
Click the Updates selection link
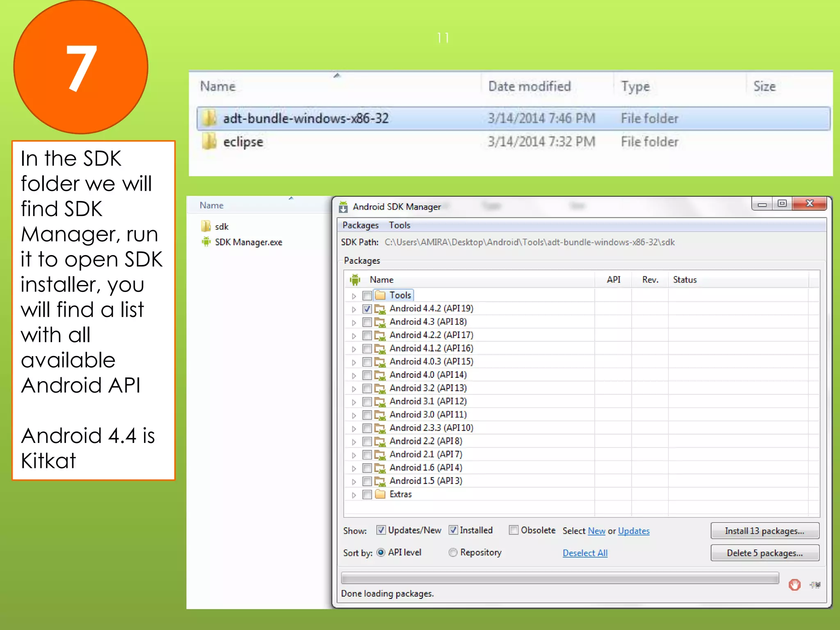click(634, 531)
